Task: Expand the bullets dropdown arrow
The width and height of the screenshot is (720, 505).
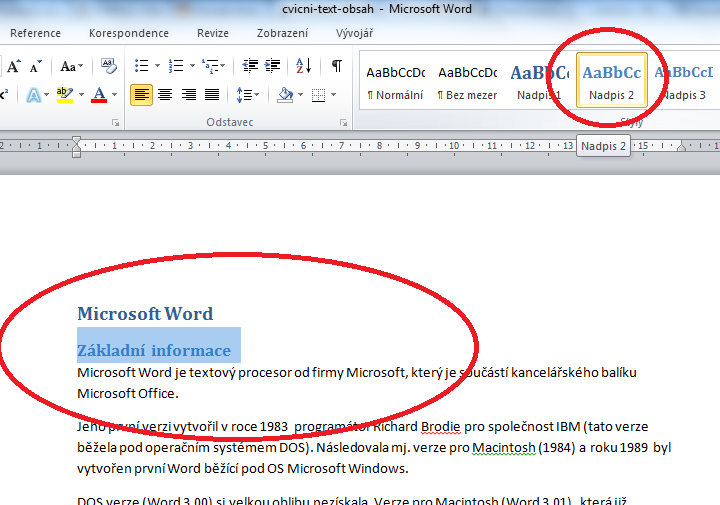Action: [x=157, y=66]
